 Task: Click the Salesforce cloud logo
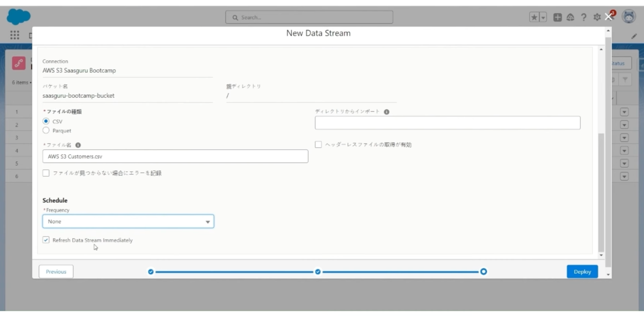click(19, 17)
